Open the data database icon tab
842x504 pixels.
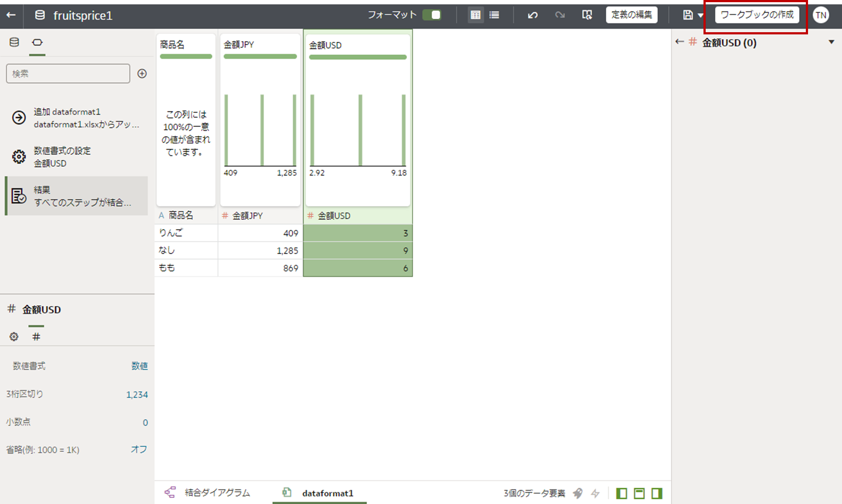click(x=14, y=42)
